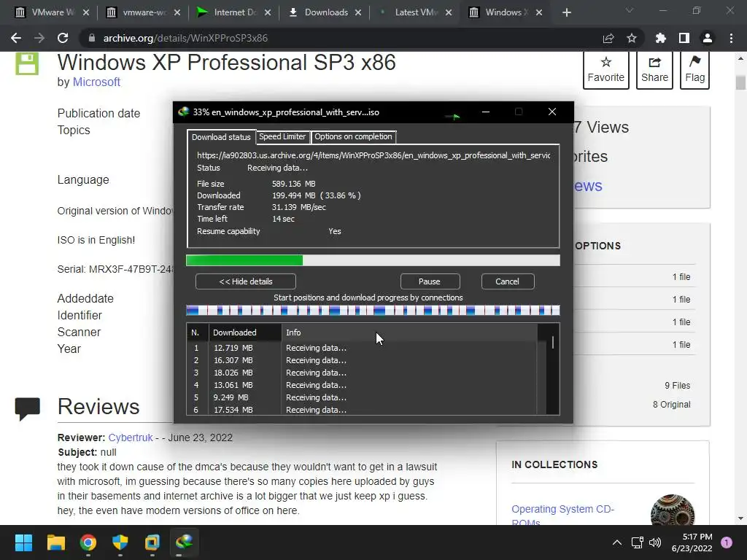
Task: Open the Speed Limiter tab
Action: coord(282,136)
